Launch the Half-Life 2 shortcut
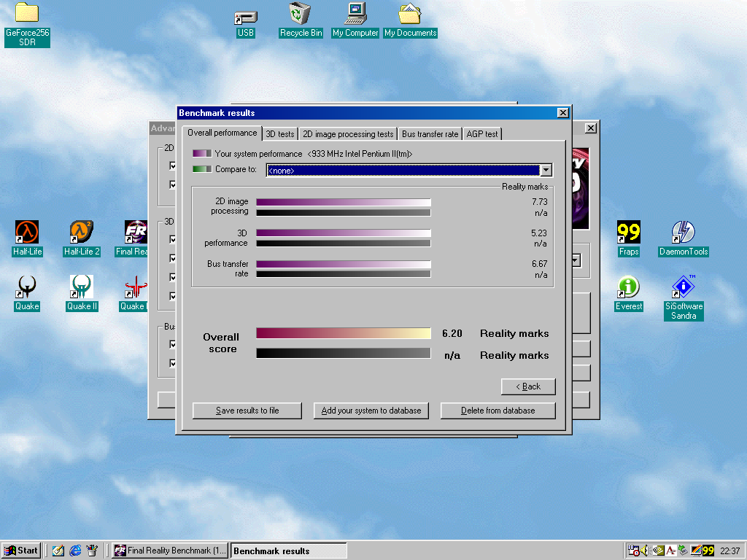Screen dimensions: 747x560 click(82, 233)
